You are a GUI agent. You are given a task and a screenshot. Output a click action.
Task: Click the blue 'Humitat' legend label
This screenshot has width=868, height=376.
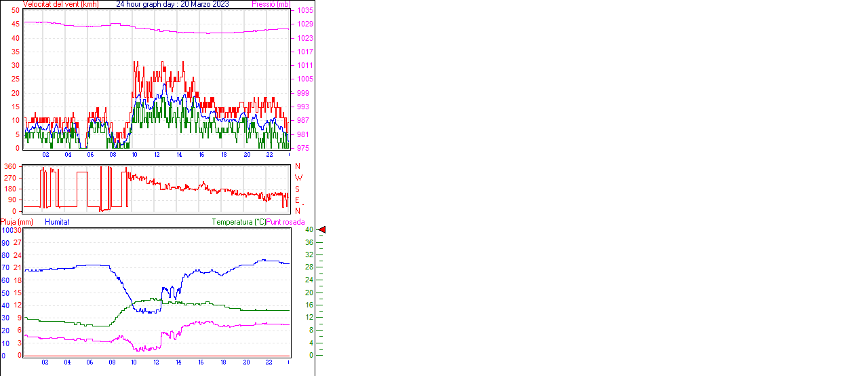pyautogui.click(x=57, y=222)
